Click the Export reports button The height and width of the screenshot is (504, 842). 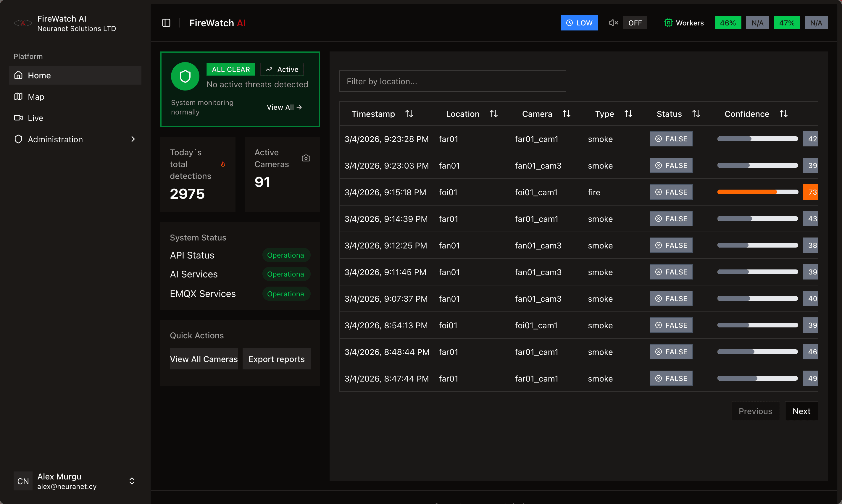click(x=276, y=359)
